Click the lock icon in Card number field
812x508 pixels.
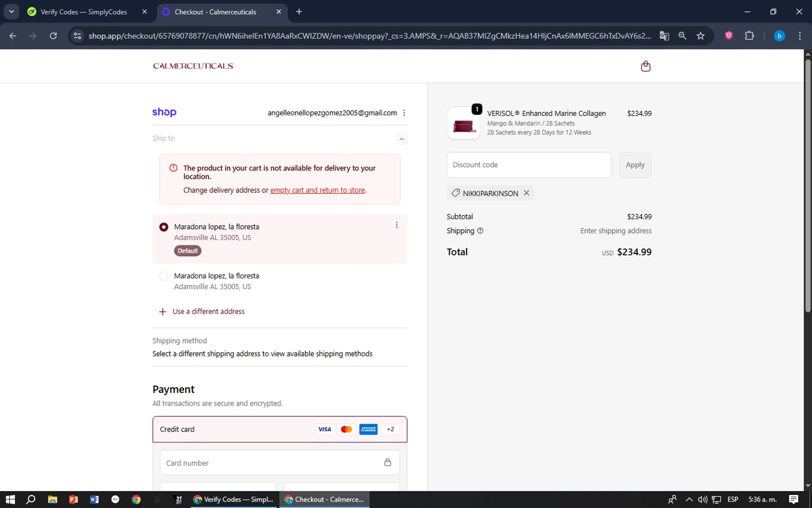pos(388,463)
